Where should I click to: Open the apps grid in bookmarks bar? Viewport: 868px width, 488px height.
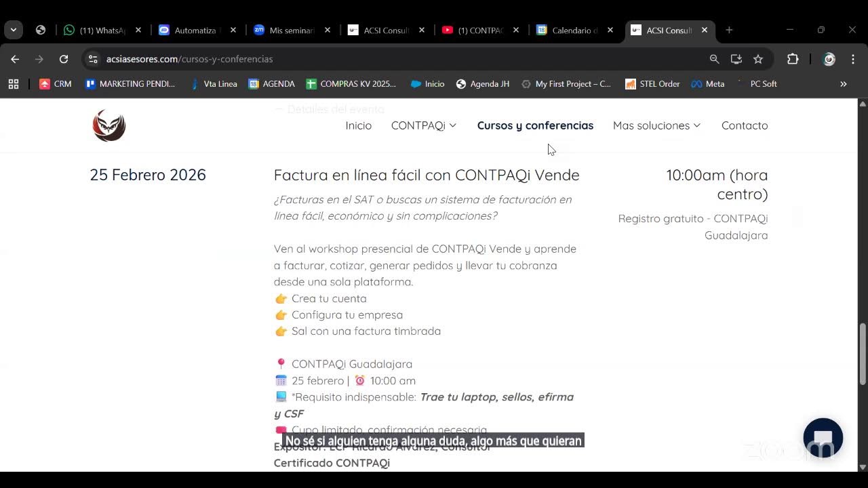14,84
